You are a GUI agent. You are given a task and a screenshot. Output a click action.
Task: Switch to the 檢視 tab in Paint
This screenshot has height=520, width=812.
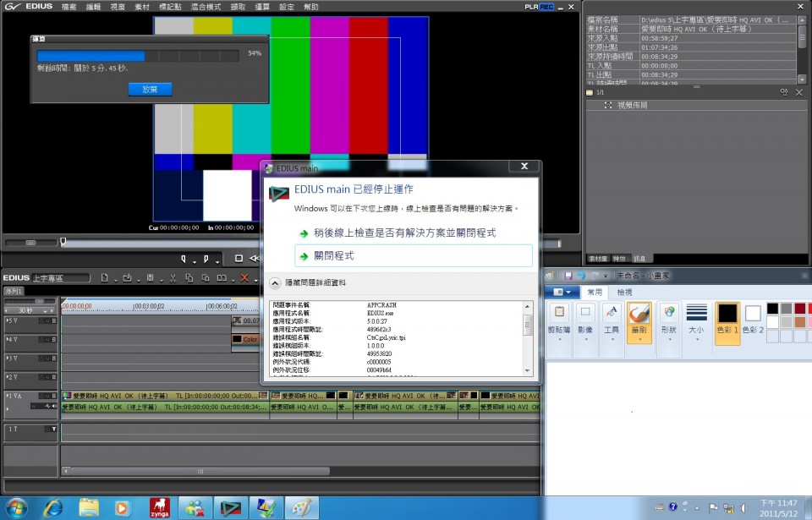(x=624, y=292)
